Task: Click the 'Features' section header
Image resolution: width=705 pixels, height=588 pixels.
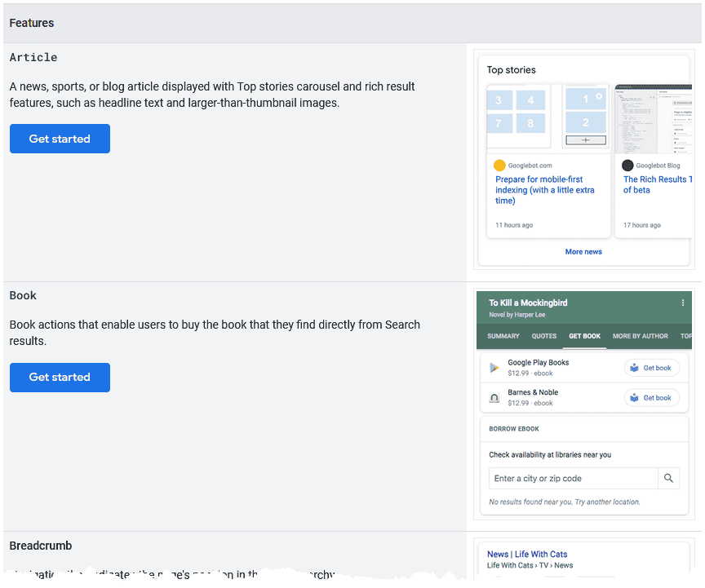Action: [32, 23]
